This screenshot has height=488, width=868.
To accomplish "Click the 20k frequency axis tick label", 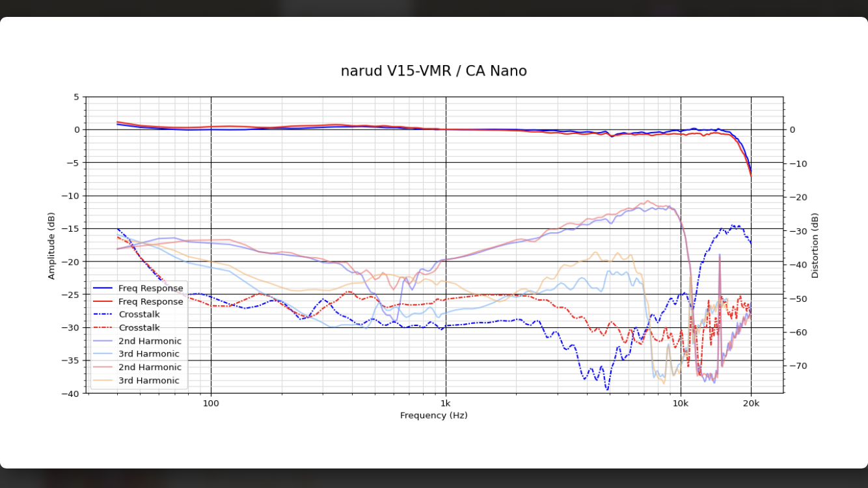I will [752, 403].
